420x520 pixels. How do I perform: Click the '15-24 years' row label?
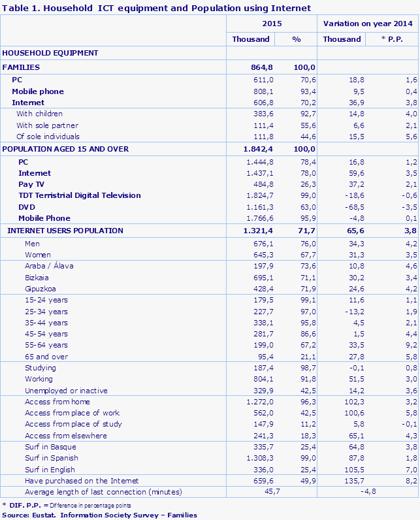[46, 300]
